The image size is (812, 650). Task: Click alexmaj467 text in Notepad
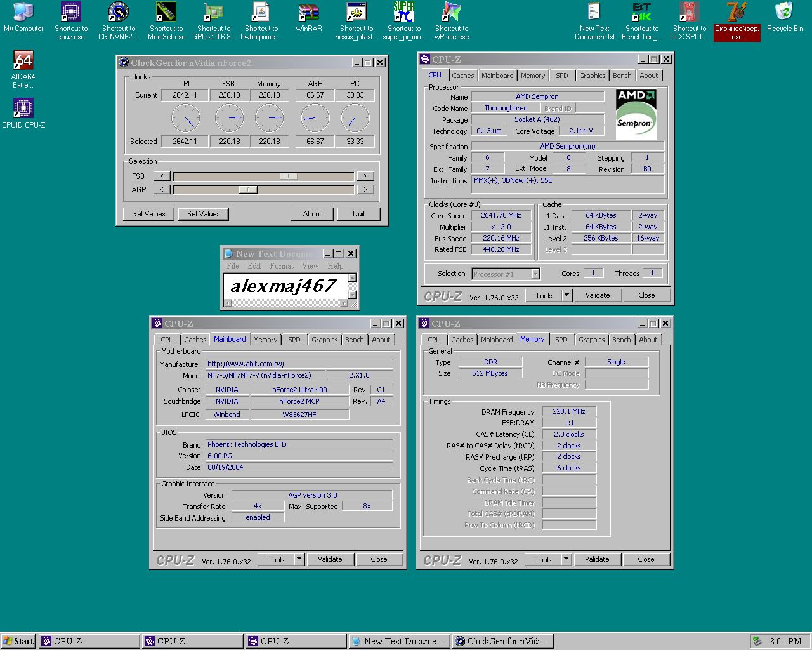click(284, 286)
